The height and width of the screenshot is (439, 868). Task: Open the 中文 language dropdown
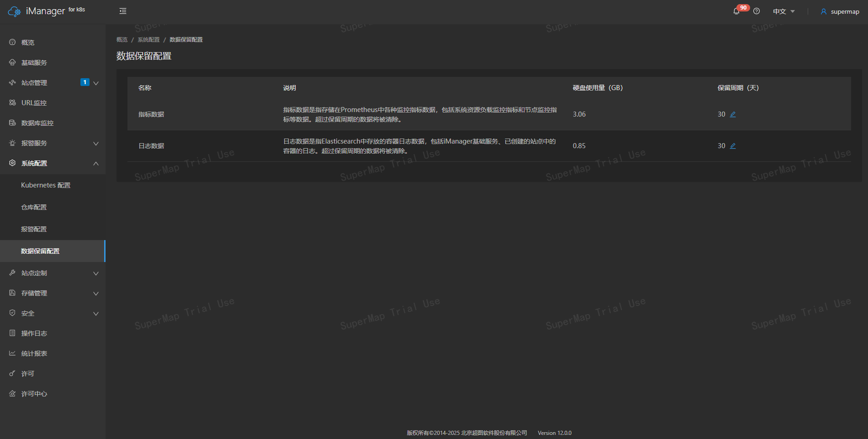(784, 11)
